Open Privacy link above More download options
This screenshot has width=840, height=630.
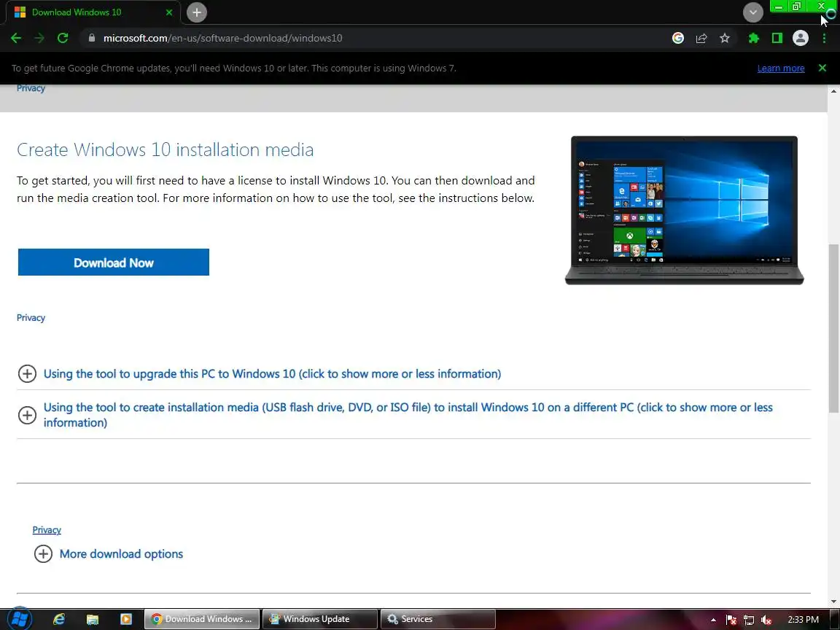click(x=47, y=530)
